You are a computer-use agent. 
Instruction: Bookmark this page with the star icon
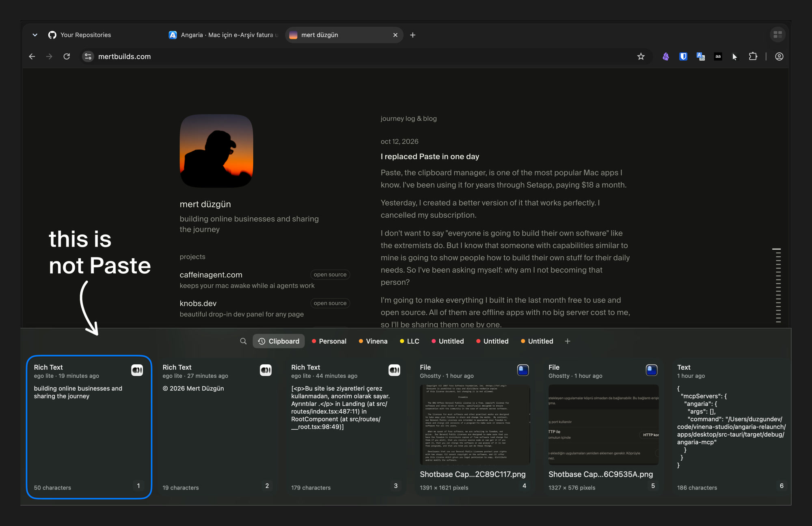[x=641, y=56]
